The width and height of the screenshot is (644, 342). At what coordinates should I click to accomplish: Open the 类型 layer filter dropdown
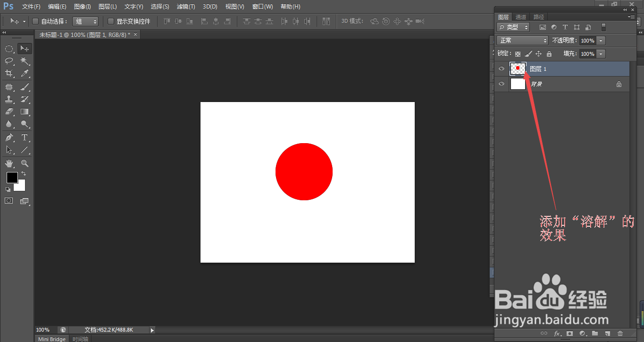click(x=513, y=27)
